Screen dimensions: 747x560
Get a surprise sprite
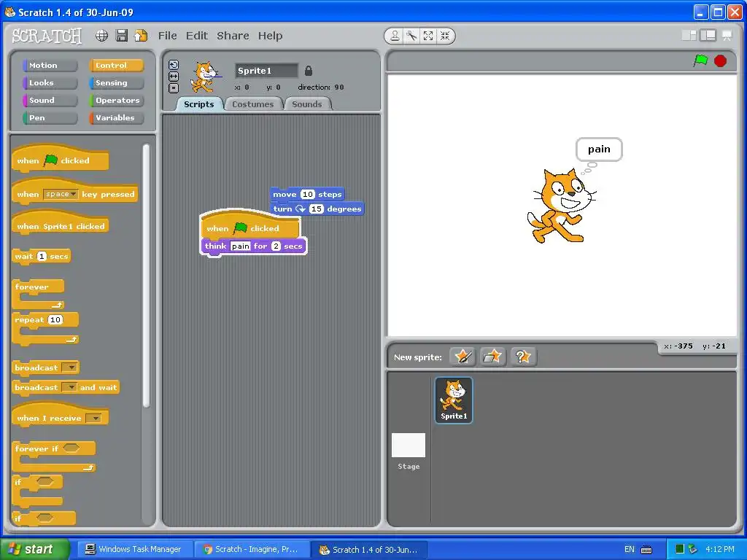pos(523,357)
